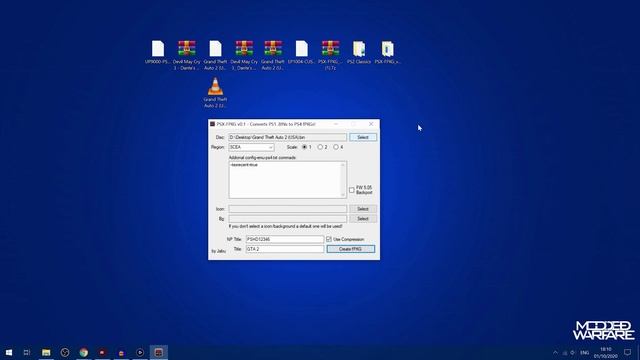Click the config textbox scrollbar down arrow
This screenshot has height=360, width=640.
coord(343,196)
